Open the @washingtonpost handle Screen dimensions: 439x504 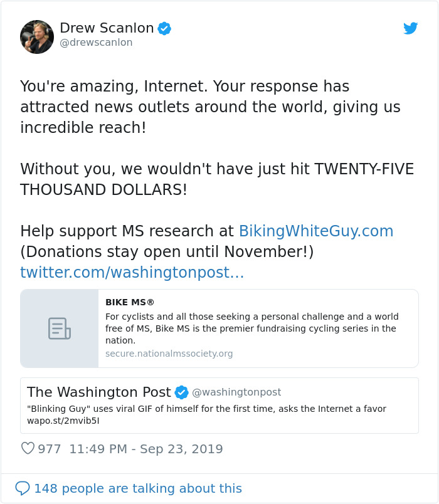[x=238, y=392]
